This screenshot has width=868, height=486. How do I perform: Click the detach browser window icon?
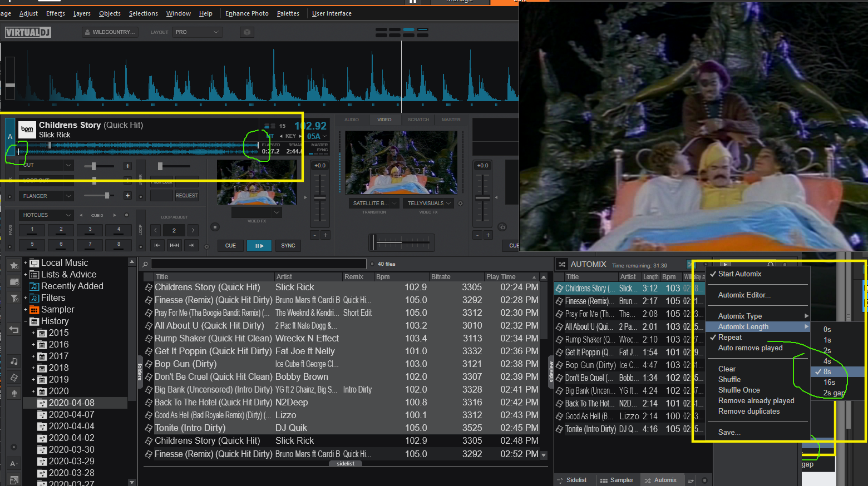pos(14,479)
